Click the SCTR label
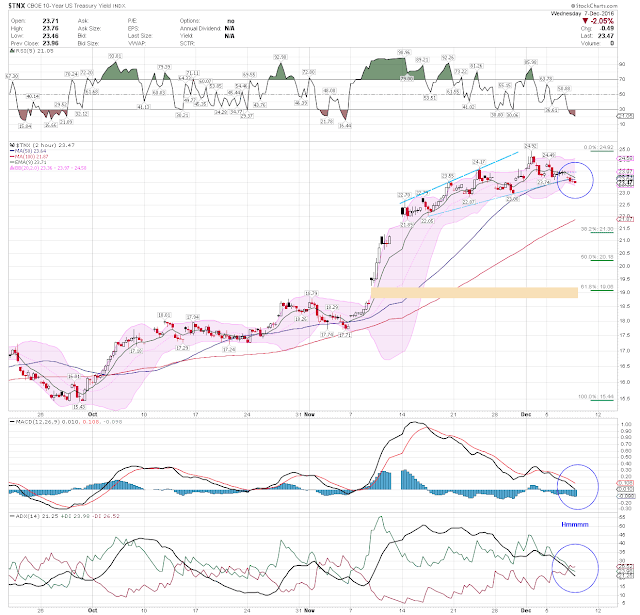The height and width of the screenshot is (615, 640). (187, 43)
